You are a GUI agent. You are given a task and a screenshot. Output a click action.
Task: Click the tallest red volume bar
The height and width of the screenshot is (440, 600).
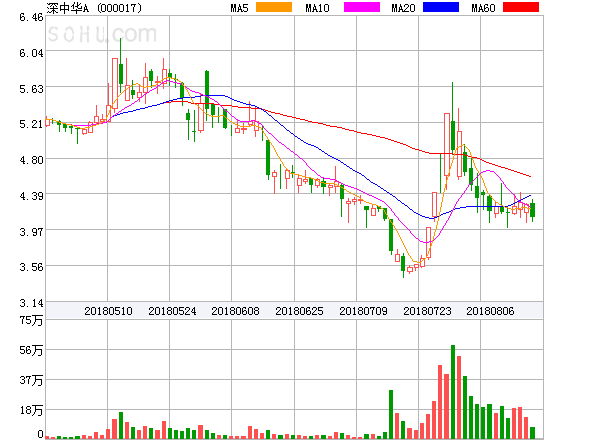(459, 397)
